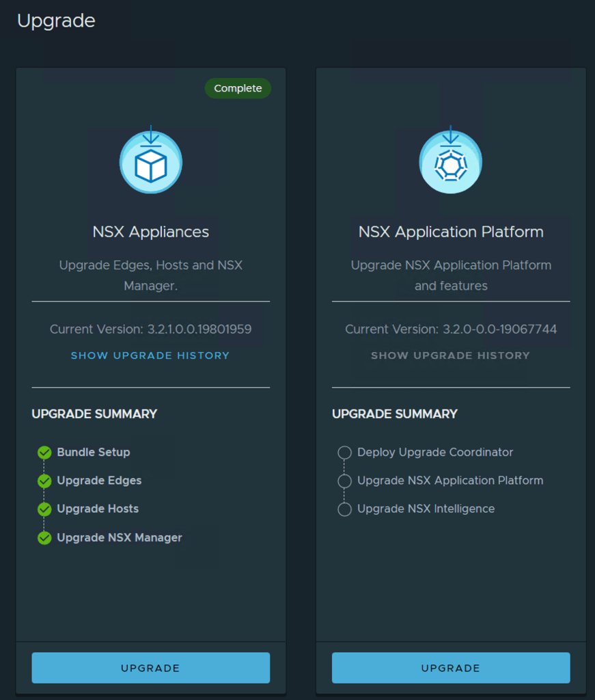The width and height of the screenshot is (595, 700).
Task: Click the Current Version 3.2.0-0.0-19067744 text
Action: 451,329
